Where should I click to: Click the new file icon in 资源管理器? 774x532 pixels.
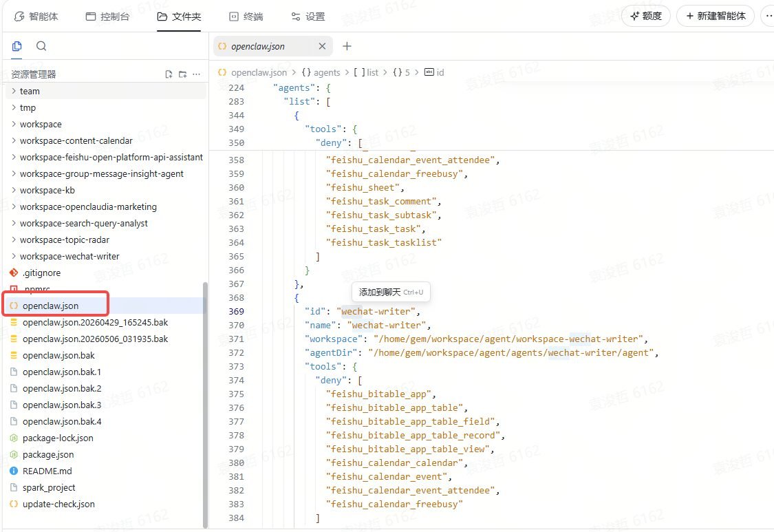click(x=169, y=74)
